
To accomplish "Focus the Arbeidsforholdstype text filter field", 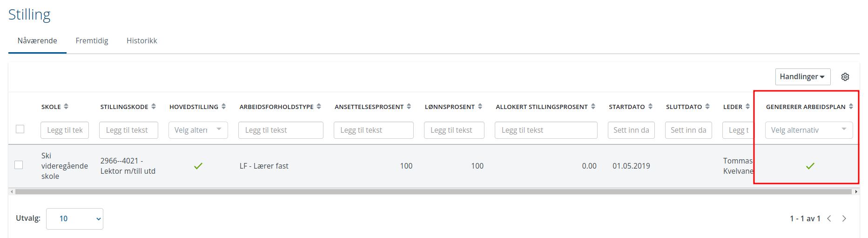I will 281,130.
